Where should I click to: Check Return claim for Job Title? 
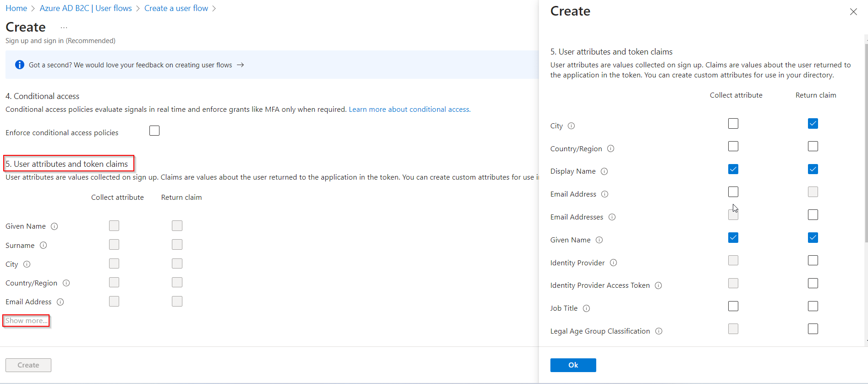pos(813,306)
